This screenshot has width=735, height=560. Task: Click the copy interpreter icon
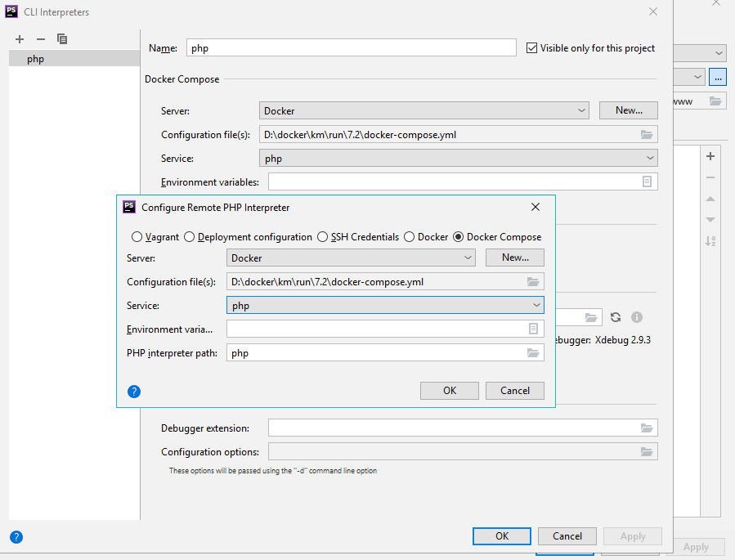62,39
